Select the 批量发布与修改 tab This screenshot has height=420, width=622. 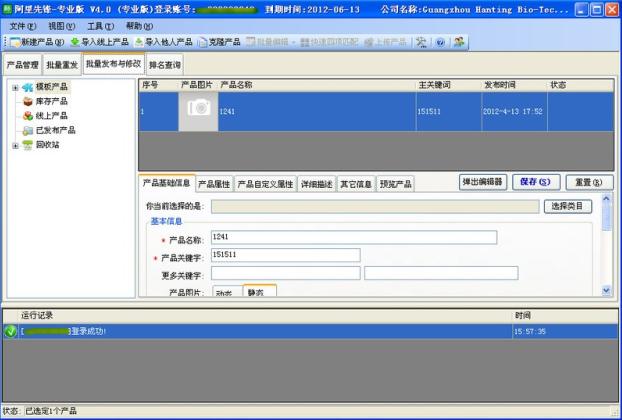click(113, 63)
